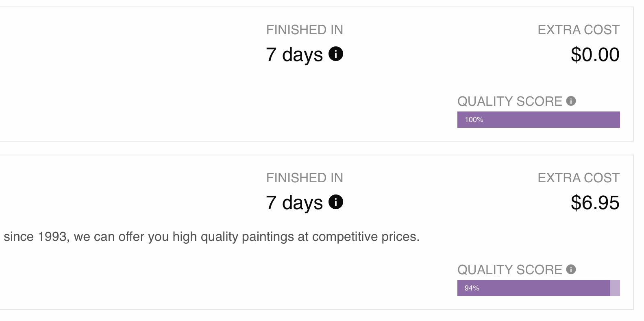The width and height of the screenshot is (644, 321).
Task: Click the 7 days text in the $6.95 offer
Action: pyautogui.click(x=294, y=203)
